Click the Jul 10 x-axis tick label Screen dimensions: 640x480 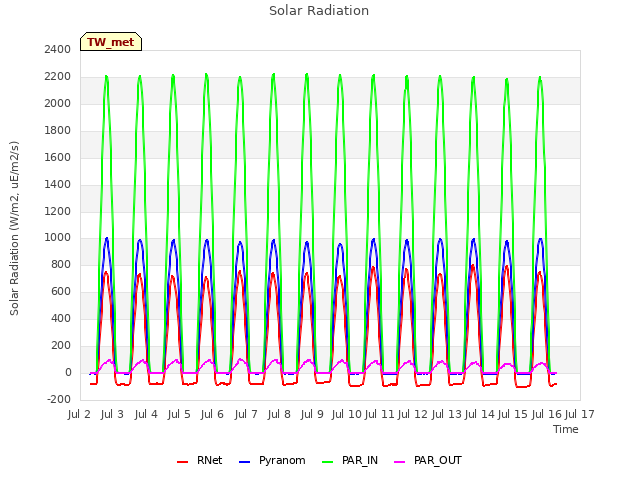point(347,414)
